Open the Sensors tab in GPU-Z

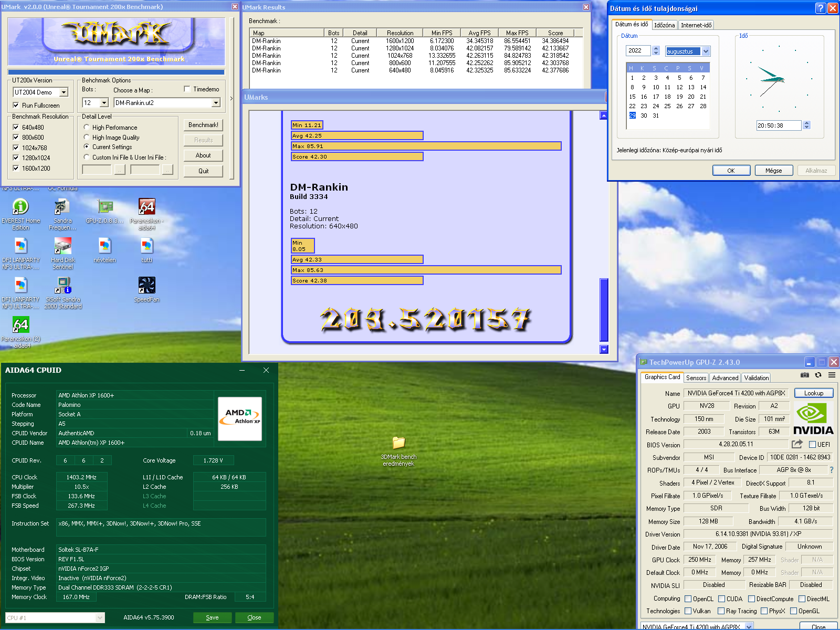click(x=696, y=377)
